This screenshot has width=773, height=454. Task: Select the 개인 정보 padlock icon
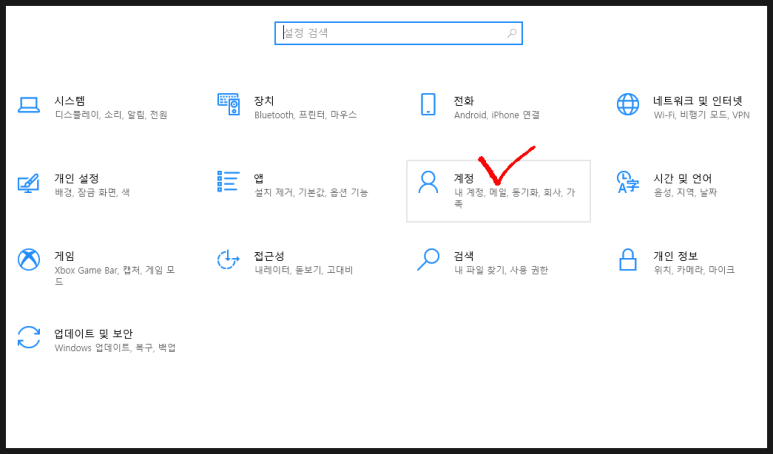(628, 259)
